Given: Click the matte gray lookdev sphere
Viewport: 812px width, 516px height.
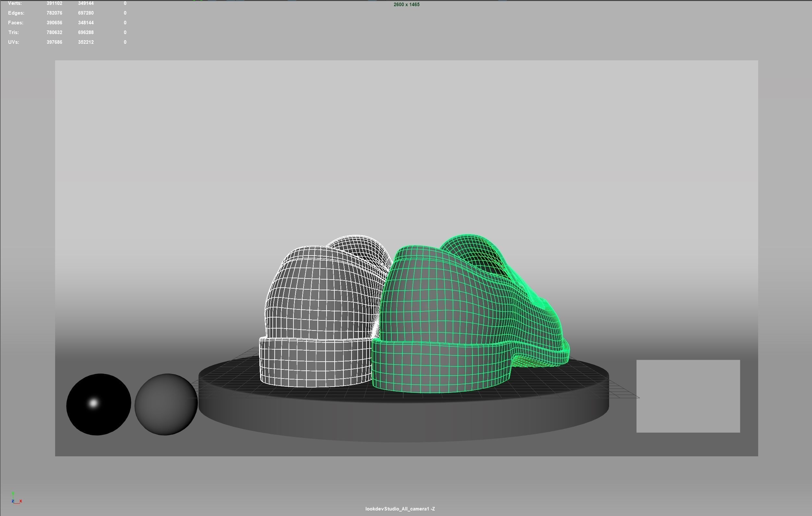Looking at the screenshot, I should pos(166,404).
